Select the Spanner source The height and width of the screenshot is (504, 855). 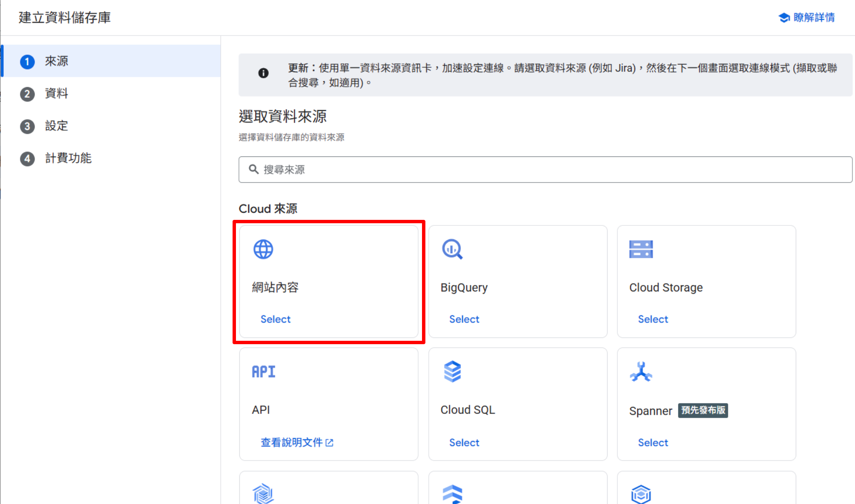(653, 443)
